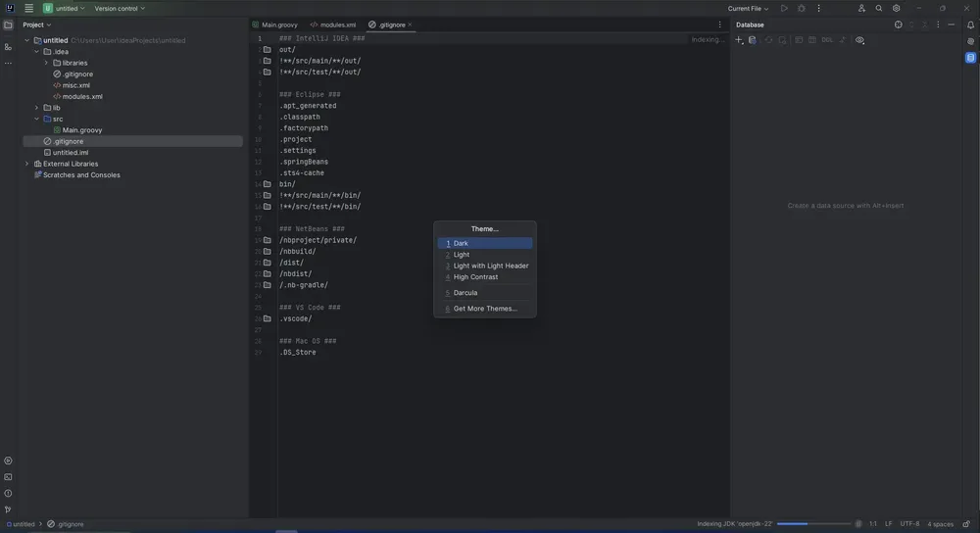Screen dimensions: 980x533
Task: Open the main hamburger menu
Action: point(28,8)
